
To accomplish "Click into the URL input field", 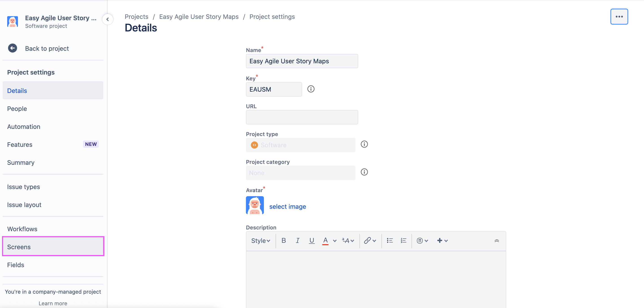I will click(x=302, y=117).
